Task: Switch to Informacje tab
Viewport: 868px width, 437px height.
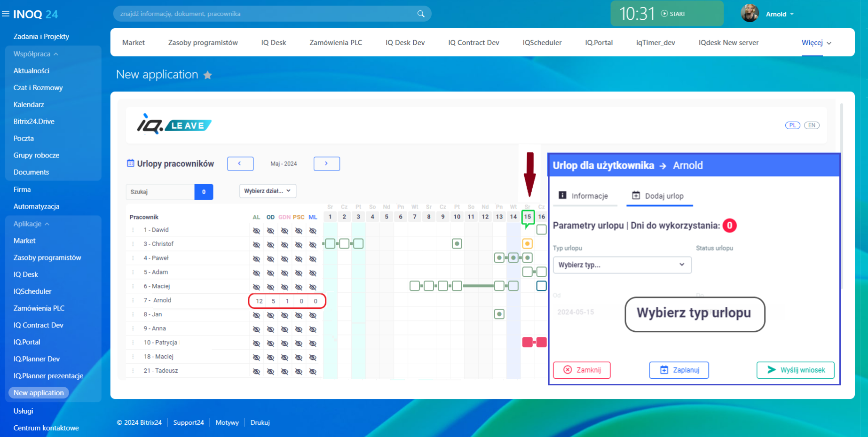Action: click(x=585, y=196)
